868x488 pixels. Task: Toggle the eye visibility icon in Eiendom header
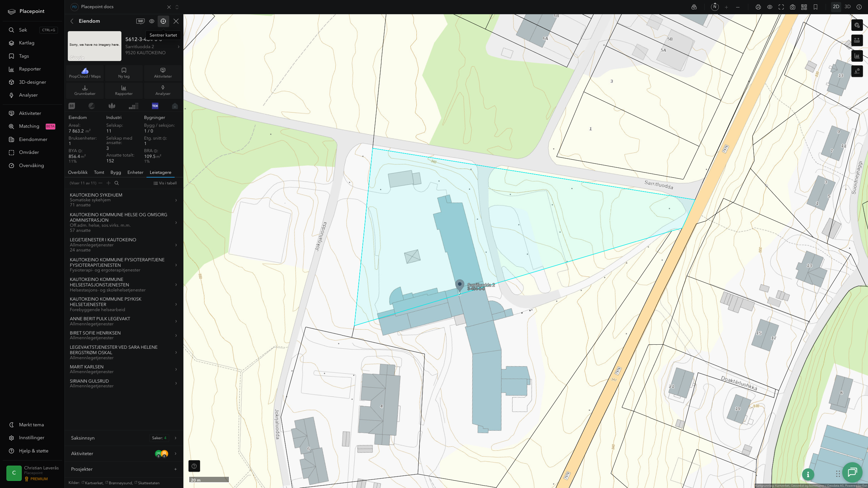152,21
